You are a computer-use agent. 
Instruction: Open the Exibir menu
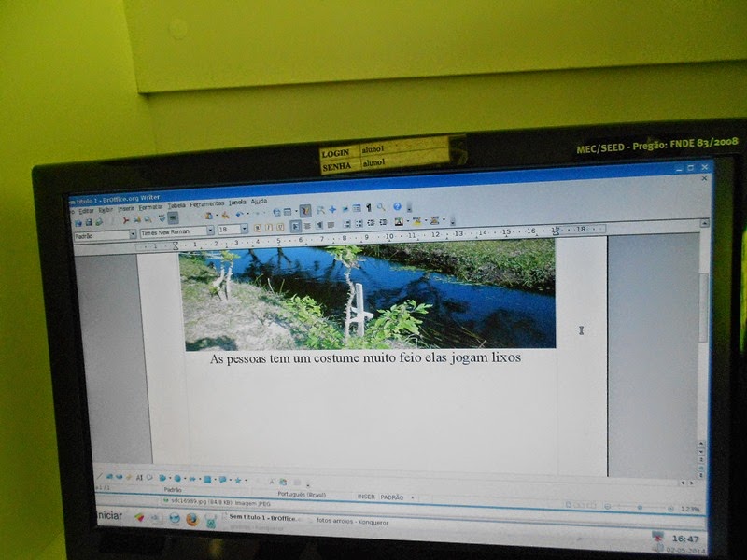106,210
